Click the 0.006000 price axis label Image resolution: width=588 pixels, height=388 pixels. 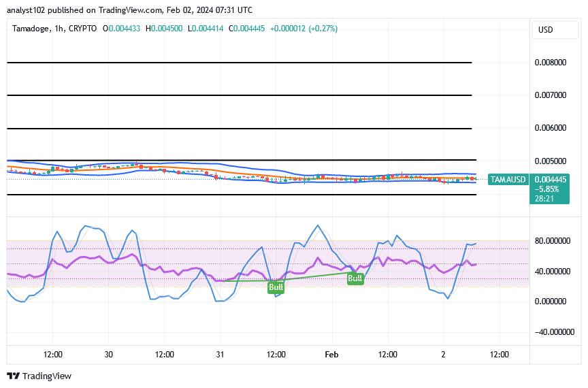(551, 128)
